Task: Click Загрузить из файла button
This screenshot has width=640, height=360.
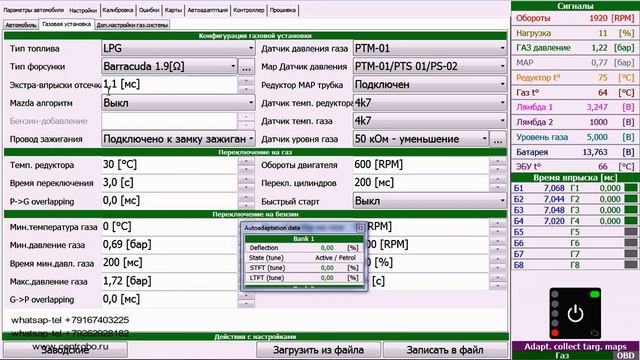Action: tap(318, 350)
